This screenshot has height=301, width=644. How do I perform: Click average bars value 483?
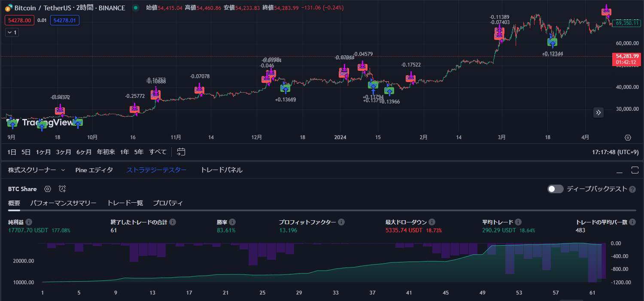pos(580,231)
